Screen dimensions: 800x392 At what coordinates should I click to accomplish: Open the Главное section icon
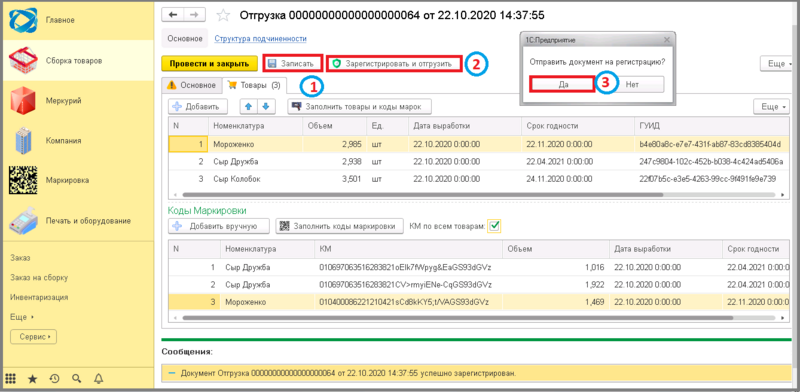point(23,20)
